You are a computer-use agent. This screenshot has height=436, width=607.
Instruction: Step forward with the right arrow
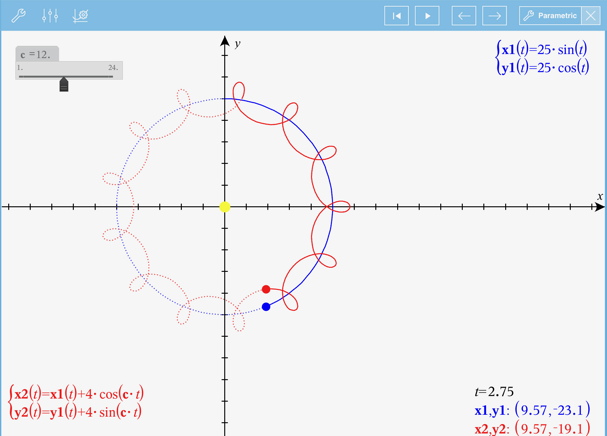494,16
